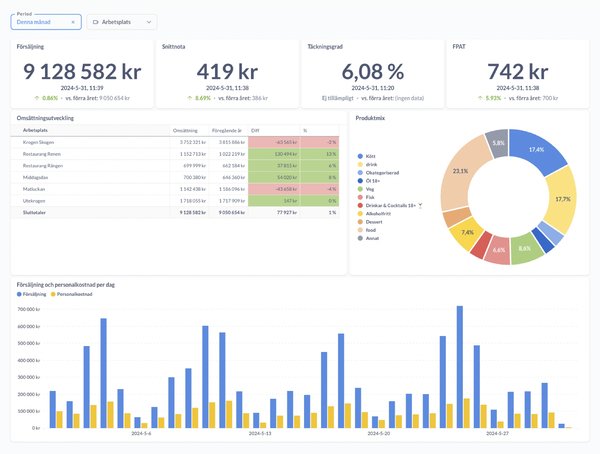Click the 17,4% blue donut slice
600x454 pixels.
click(x=537, y=150)
